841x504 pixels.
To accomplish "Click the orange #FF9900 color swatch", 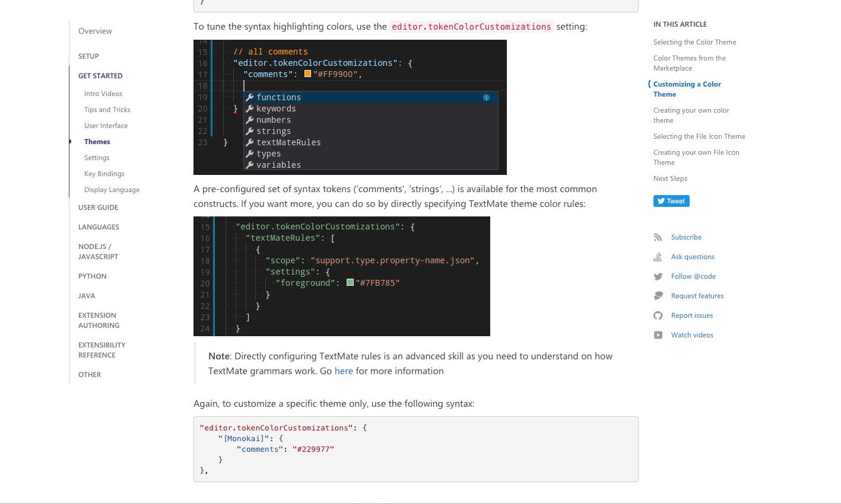I will coord(307,73).
